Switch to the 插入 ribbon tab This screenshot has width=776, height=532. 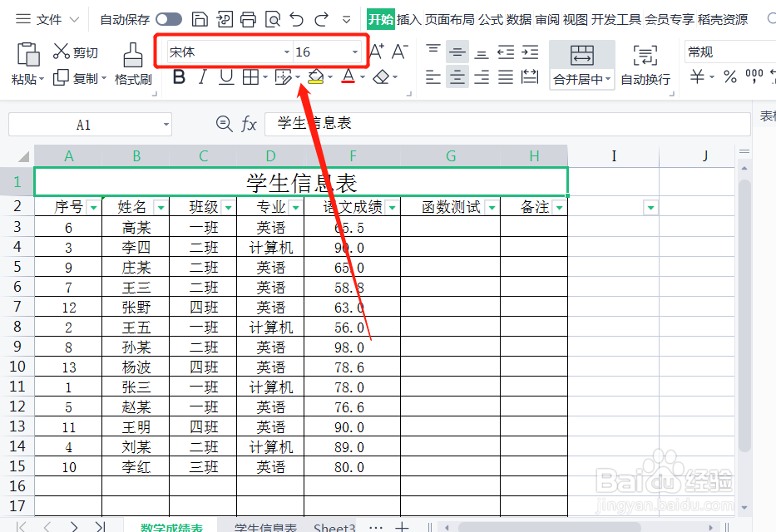(x=407, y=18)
